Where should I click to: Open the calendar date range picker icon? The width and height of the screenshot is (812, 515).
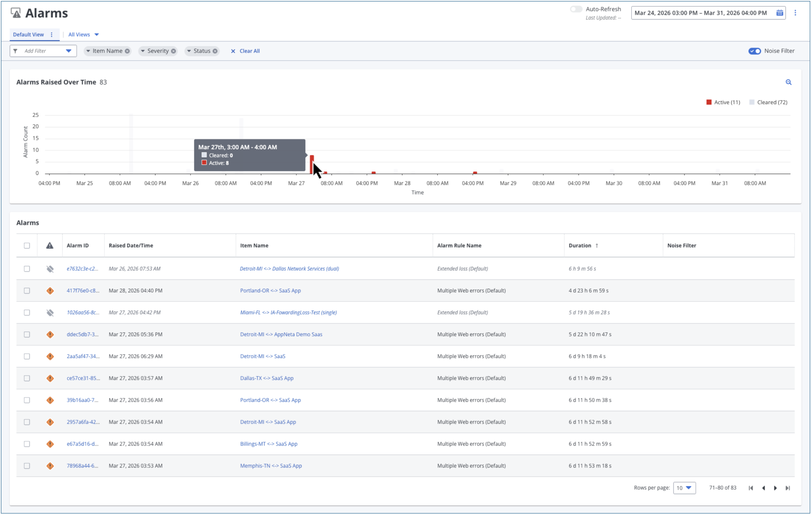click(x=779, y=13)
